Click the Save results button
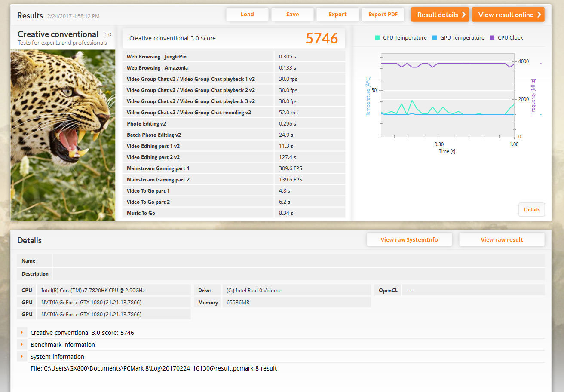This screenshot has width=564, height=392. pos(292,15)
